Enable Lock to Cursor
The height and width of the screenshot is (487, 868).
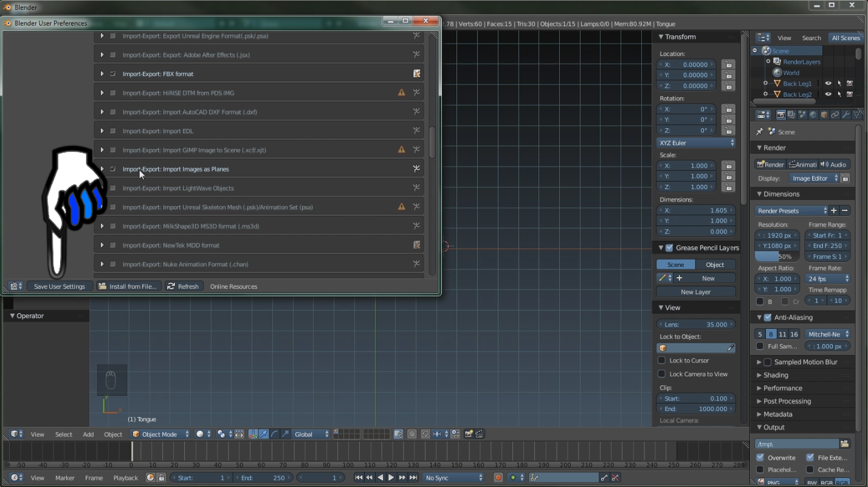click(662, 361)
